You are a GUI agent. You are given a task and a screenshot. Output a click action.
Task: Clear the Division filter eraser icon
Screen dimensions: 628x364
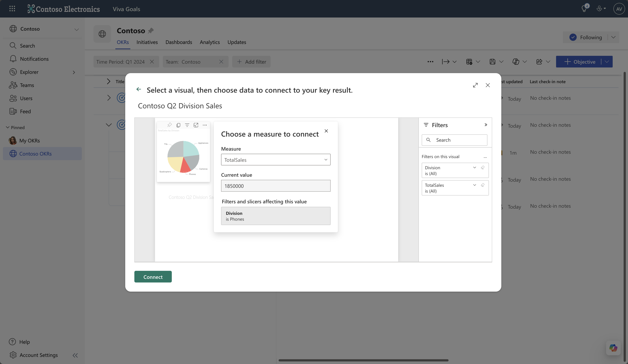click(483, 168)
